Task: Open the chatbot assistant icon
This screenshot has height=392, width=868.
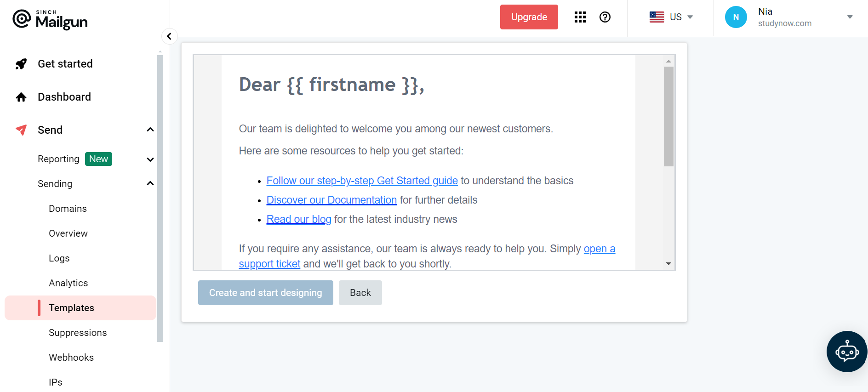Action: (847, 352)
